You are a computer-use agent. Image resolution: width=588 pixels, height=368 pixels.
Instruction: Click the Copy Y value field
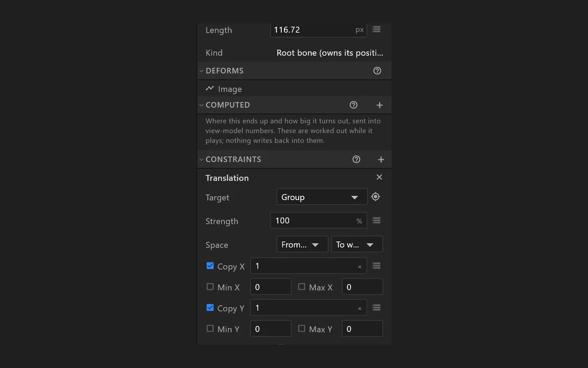click(309, 308)
